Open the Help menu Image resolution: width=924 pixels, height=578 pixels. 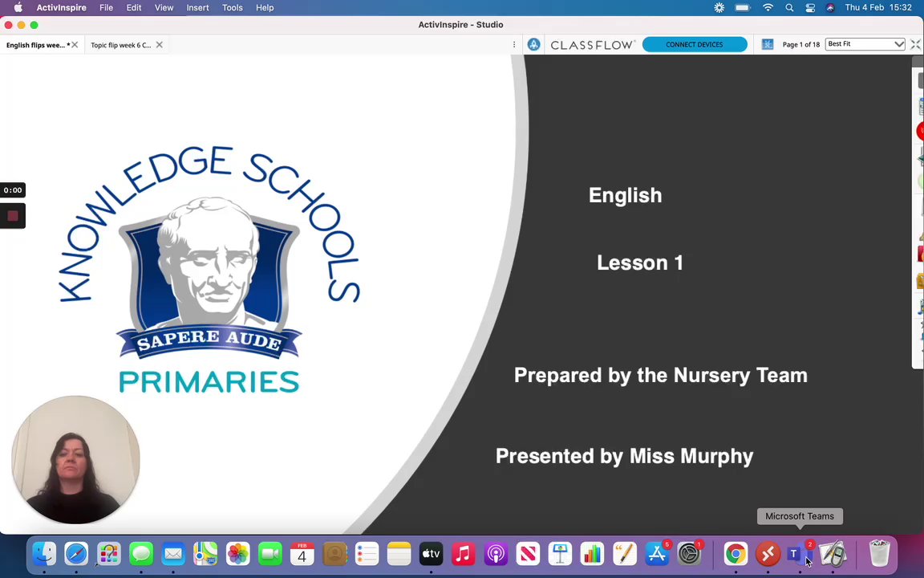pos(265,8)
